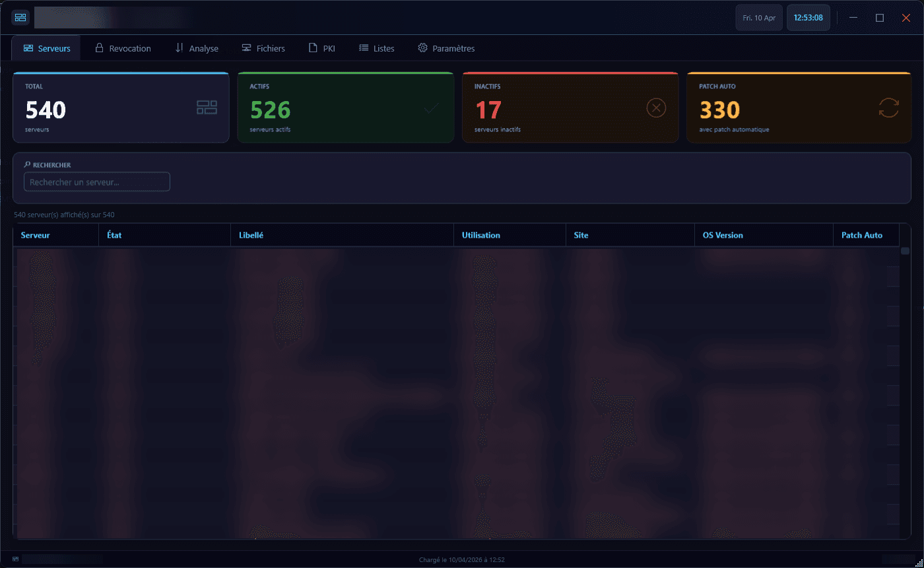Click the circled X icon on the Inactifs card

[655, 108]
